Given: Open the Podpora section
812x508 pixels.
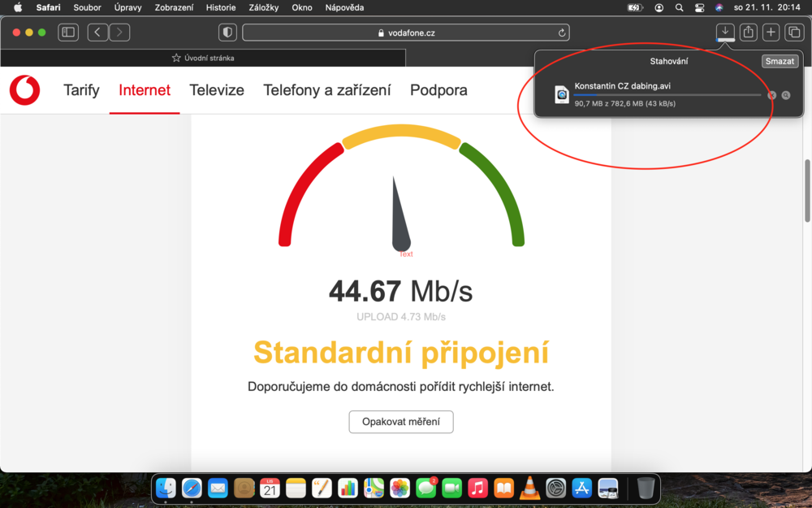Looking at the screenshot, I should (x=438, y=90).
